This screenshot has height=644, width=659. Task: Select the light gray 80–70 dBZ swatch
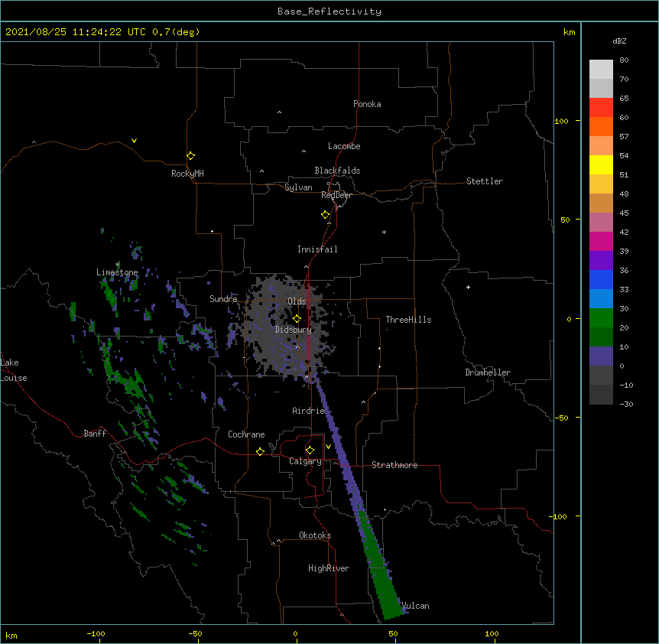pyautogui.click(x=601, y=70)
